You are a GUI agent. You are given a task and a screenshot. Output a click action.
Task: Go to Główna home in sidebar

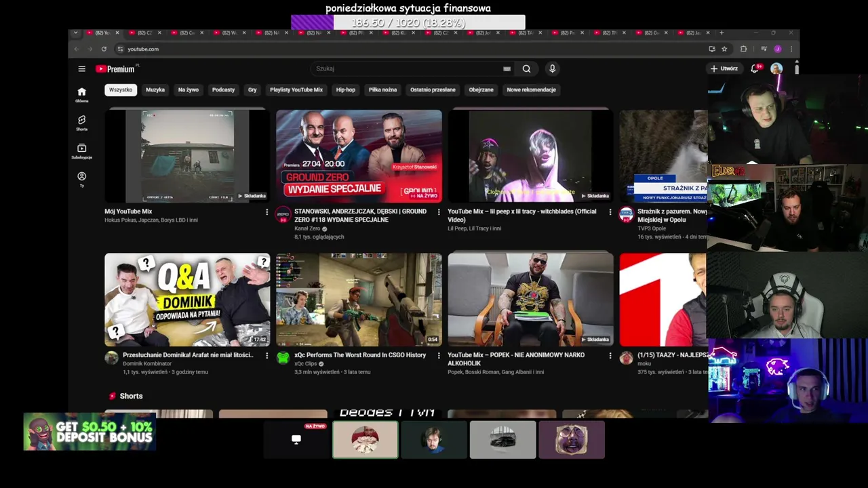(x=81, y=95)
